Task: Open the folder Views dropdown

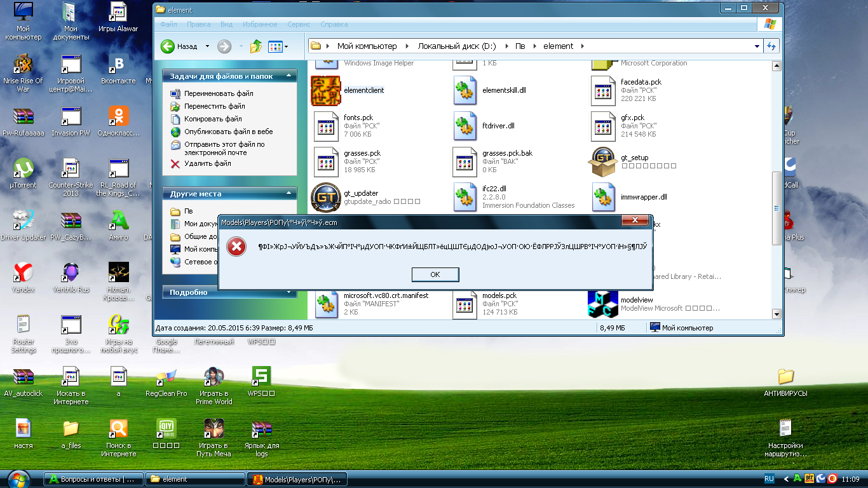Action: pyautogui.click(x=278, y=46)
